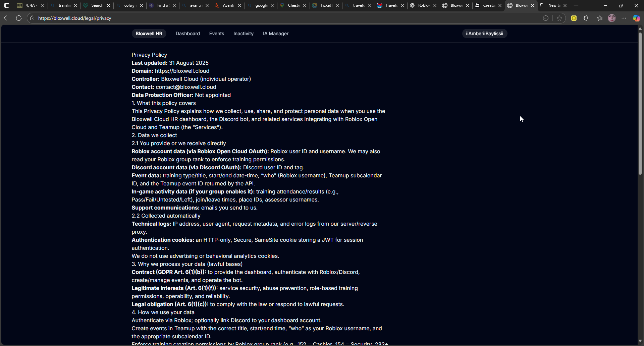Go back using the browser back arrow
Viewport: 644px width, 346px height.
coord(6,18)
